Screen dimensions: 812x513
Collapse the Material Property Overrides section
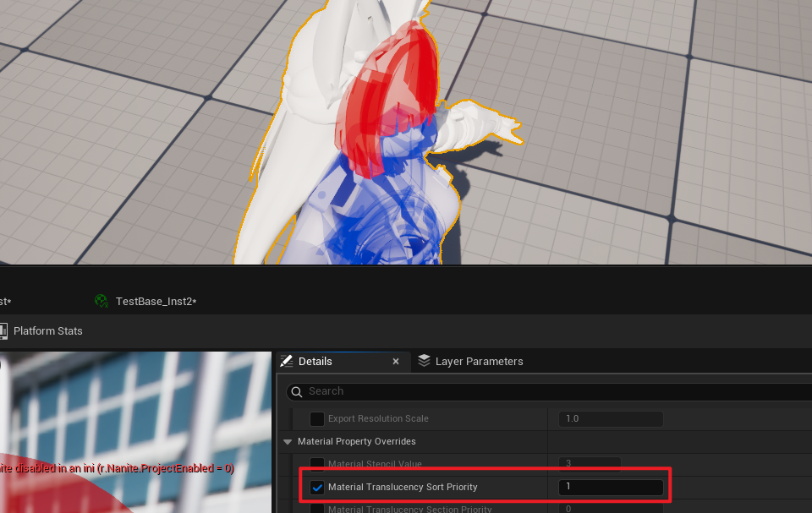(288, 441)
